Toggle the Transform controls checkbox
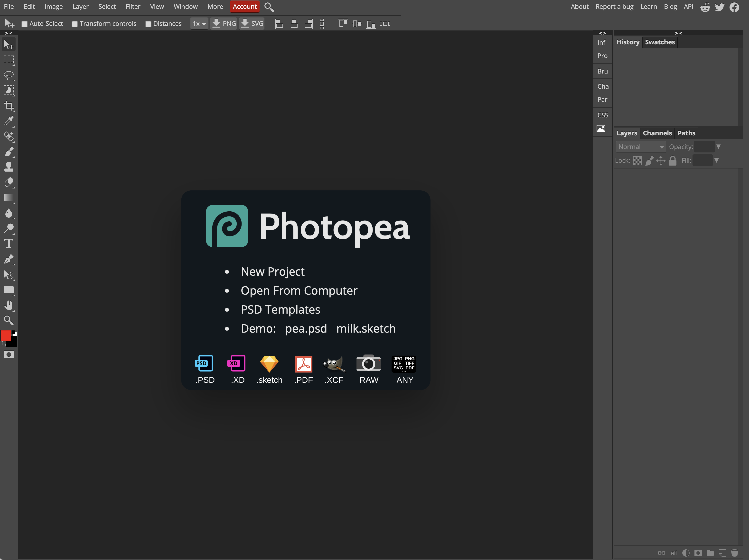 [x=75, y=24]
